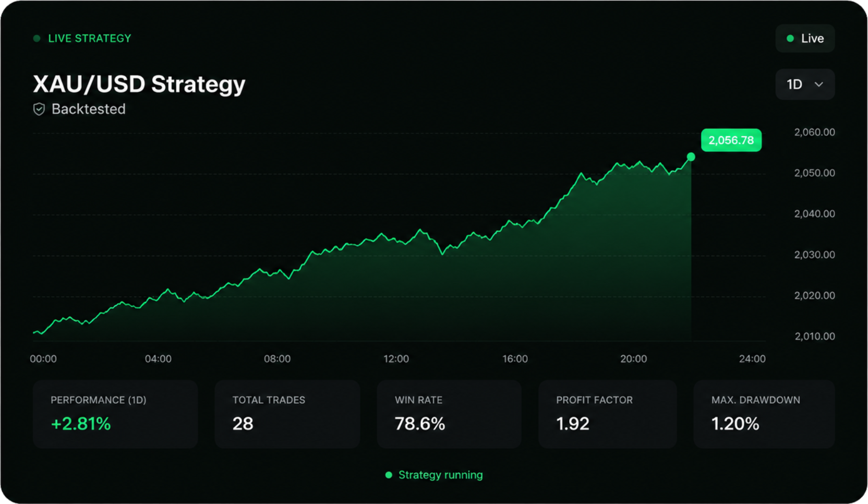The image size is (868, 504).
Task: Click the 12:00 time axis label
Action: pyautogui.click(x=396, y=359)
